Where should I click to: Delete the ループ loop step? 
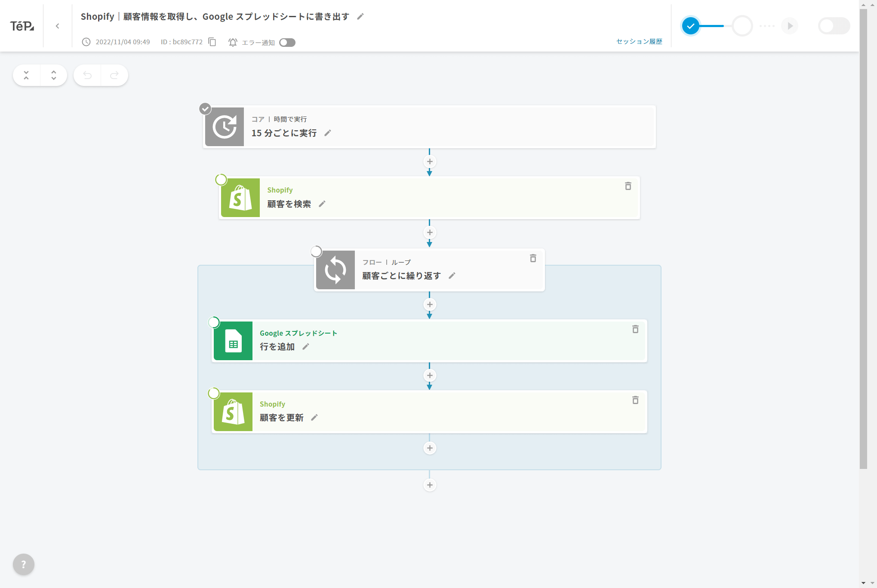tap(533, 258)
